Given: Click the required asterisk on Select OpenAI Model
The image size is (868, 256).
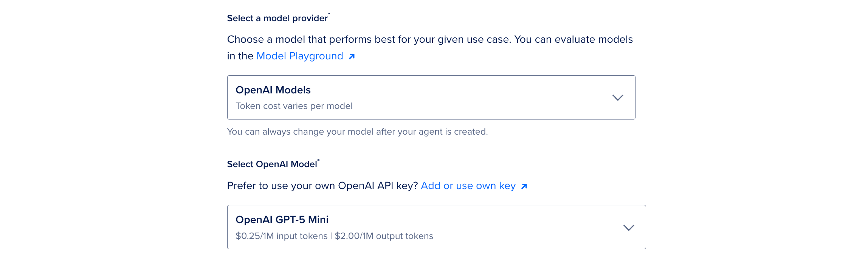Looking at the screenshot, I should click(318, 160).
